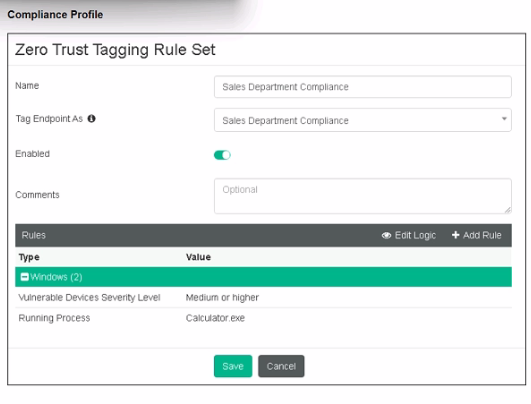Toggle the Enabled switch off
Viewport: 531px width, 404px height.
(x=222, y=155)
